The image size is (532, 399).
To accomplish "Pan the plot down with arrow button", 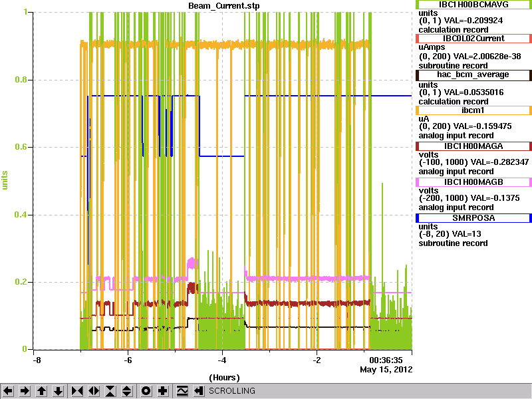I will (x=59, y=391).
